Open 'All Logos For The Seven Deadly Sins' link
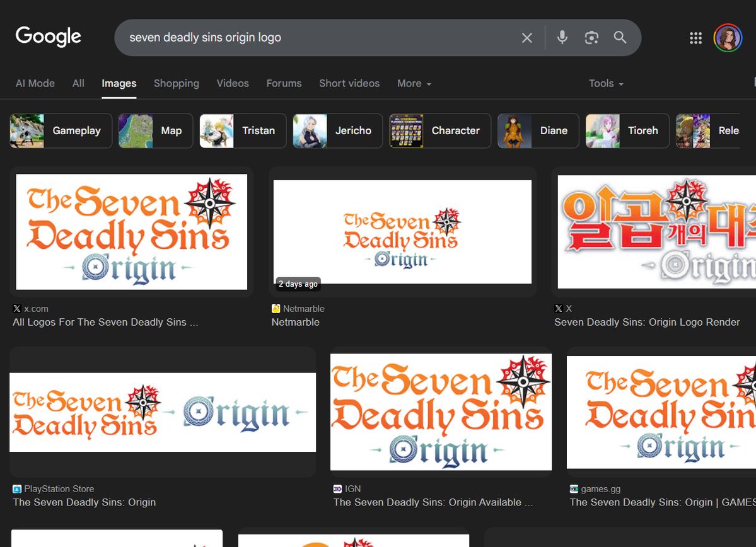The width and height of the screenshot is (756, 547). (x=105, y=322)
